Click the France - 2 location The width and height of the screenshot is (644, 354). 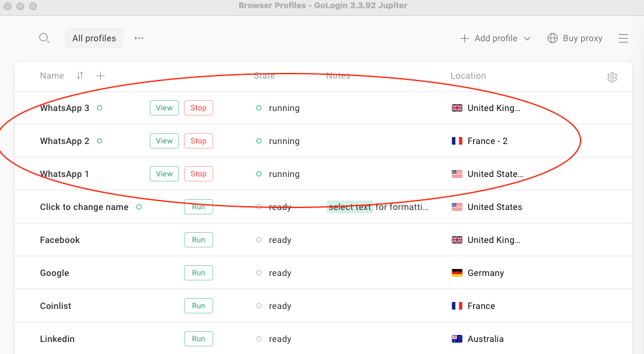(480, 141)
